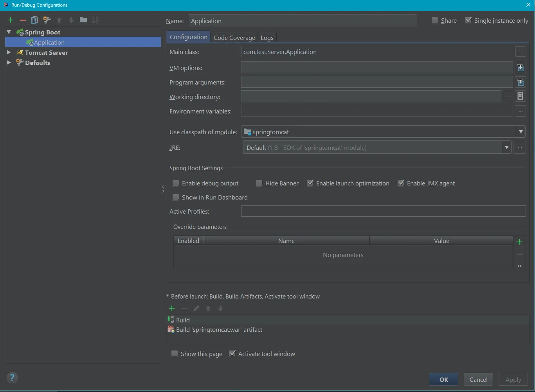
Task: Click the Name input field
Action: 302,21
